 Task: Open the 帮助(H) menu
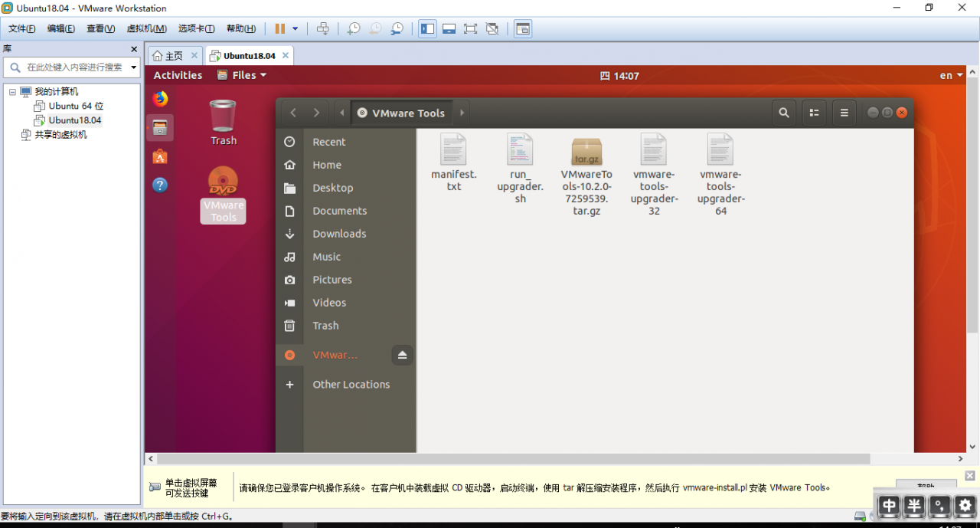coord(241,29)
